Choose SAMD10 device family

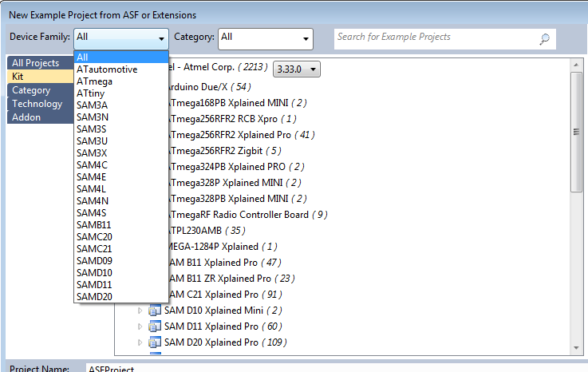click(x=121, y=273)
